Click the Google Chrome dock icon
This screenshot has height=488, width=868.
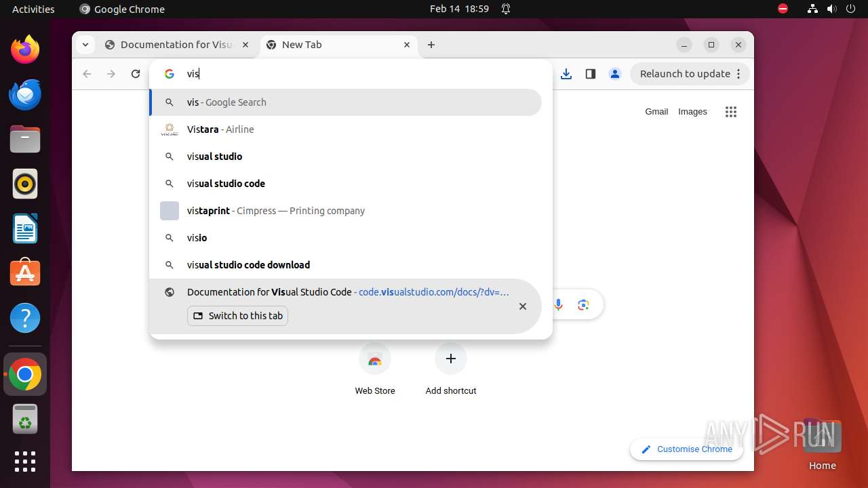pos(25,374)
